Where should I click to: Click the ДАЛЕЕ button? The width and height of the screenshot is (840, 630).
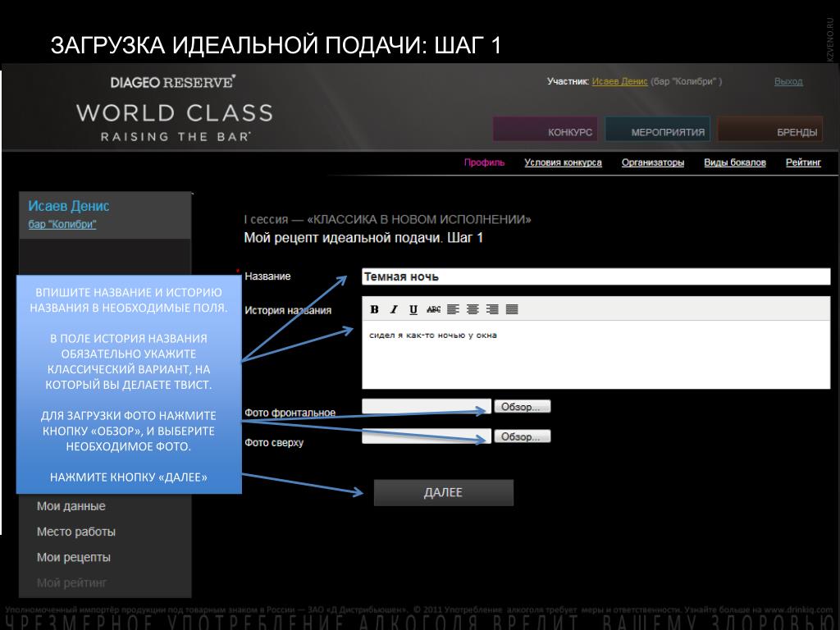[x=444, y=493]
